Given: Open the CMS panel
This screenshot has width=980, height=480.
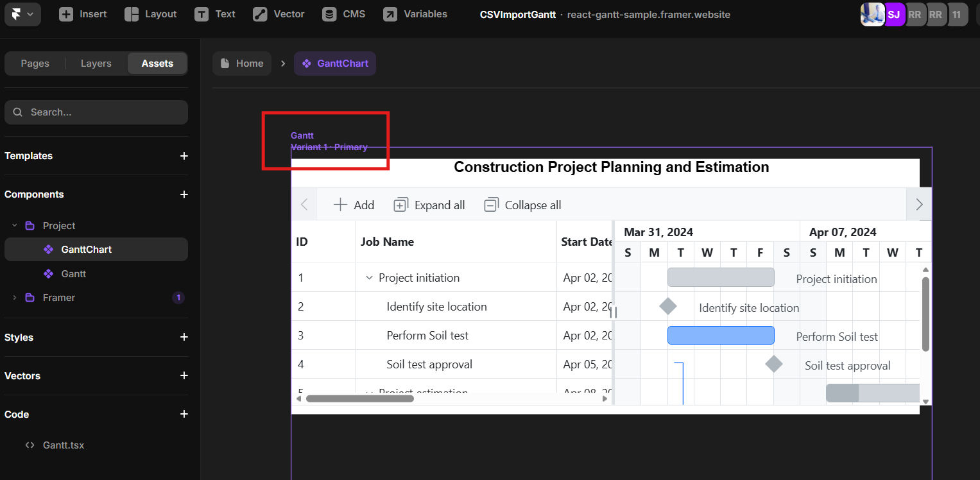Looking at the screenshot, I should tap(343, 13).
